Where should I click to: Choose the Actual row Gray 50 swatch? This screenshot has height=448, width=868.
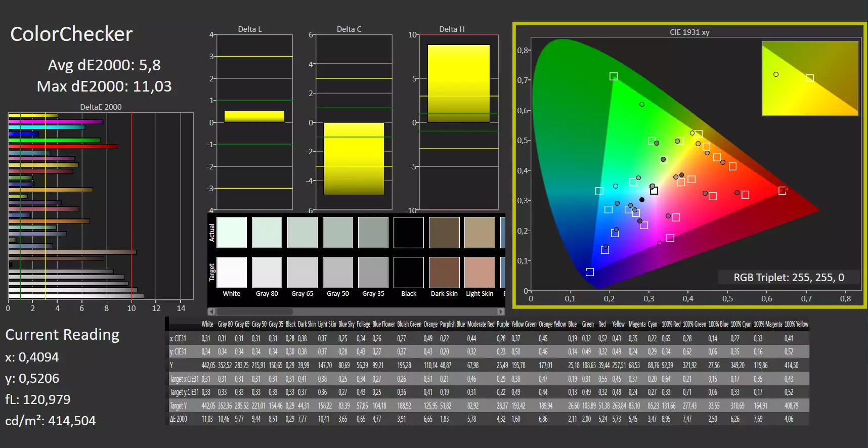(338, 233)
